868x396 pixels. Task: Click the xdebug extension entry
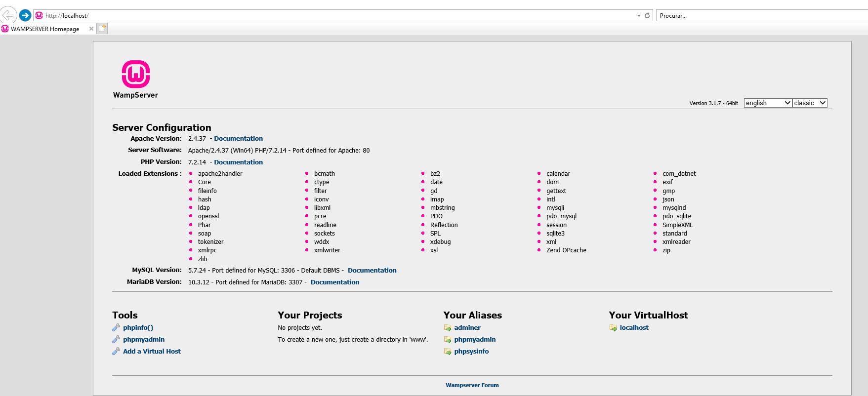440,242
